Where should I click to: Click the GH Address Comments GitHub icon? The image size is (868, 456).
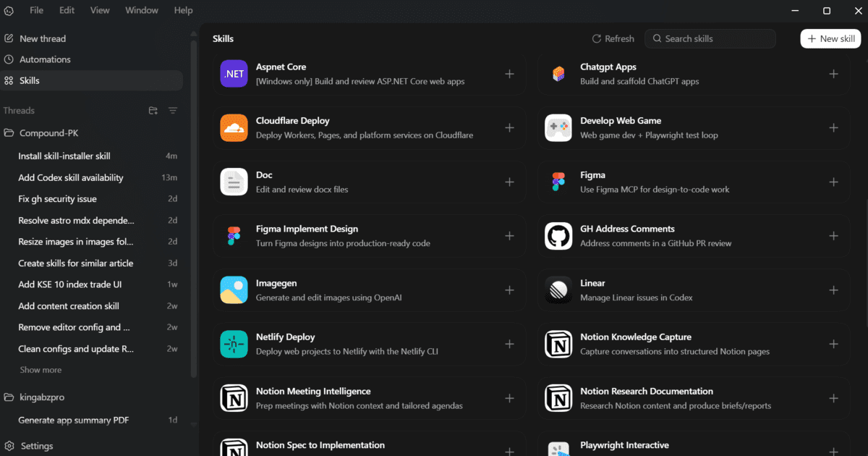[558, 236]
